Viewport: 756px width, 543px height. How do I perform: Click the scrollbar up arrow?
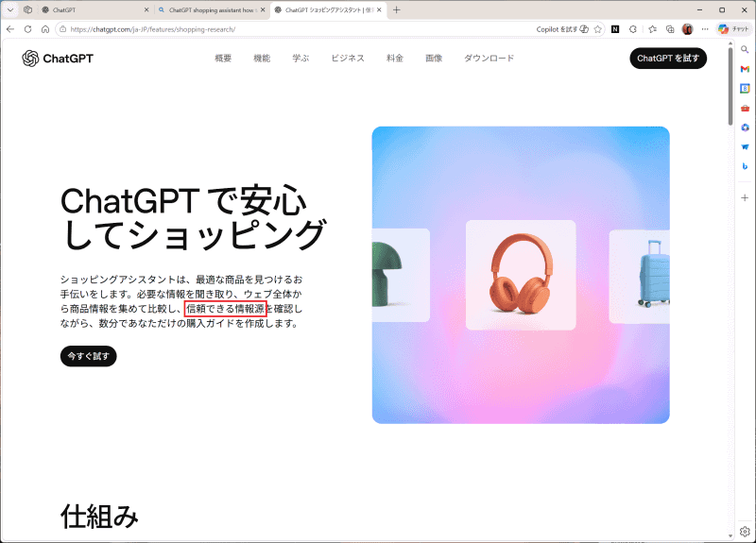click(x=730, y=43)
